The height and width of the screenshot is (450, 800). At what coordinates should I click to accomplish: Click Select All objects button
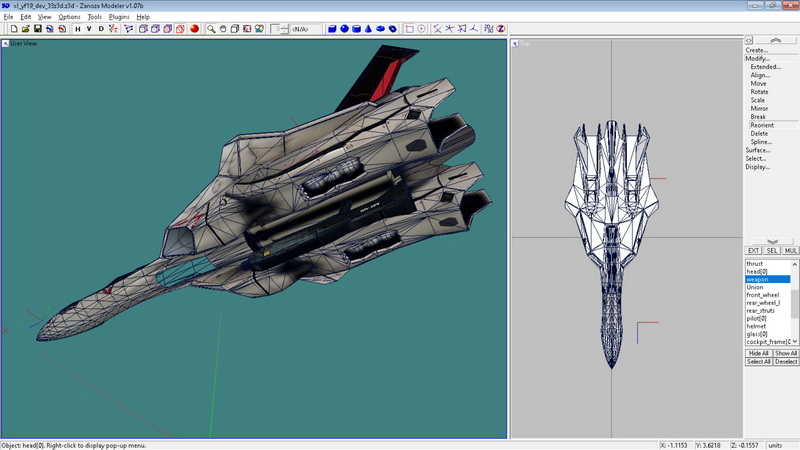pyautogui.click(x=758, y=362)
